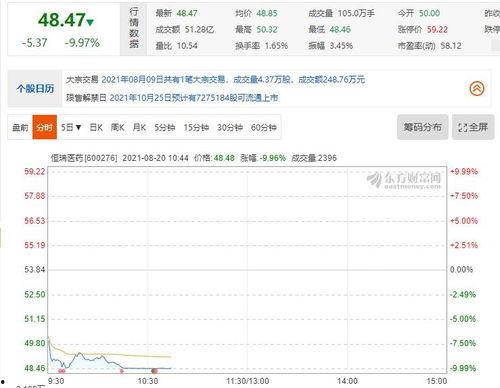Click the green down-arrow beside 48.47 price
500x388 pixels.
(90, 22)
